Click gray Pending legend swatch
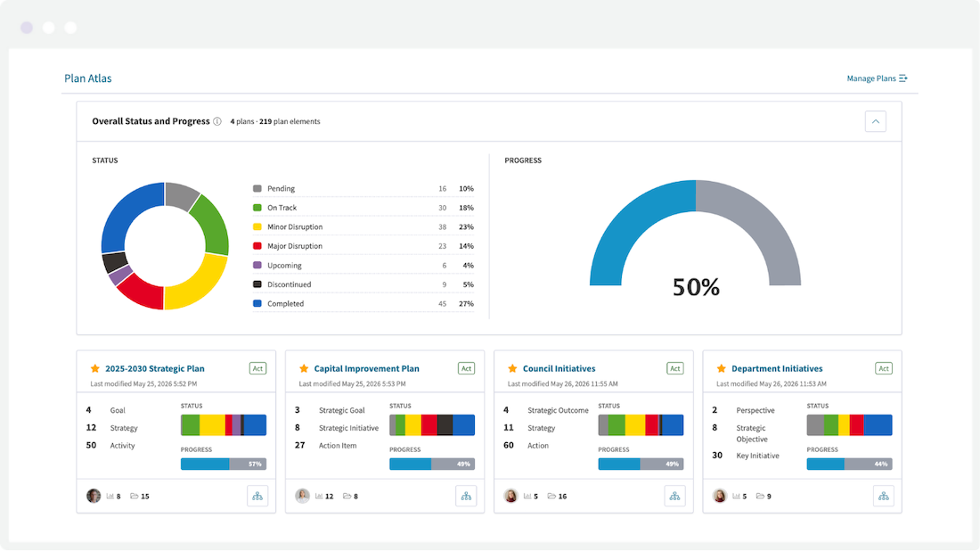 257,188
